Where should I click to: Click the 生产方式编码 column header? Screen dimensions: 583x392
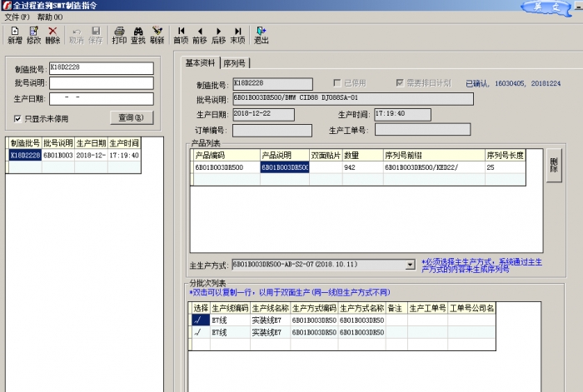click(314, 308)
